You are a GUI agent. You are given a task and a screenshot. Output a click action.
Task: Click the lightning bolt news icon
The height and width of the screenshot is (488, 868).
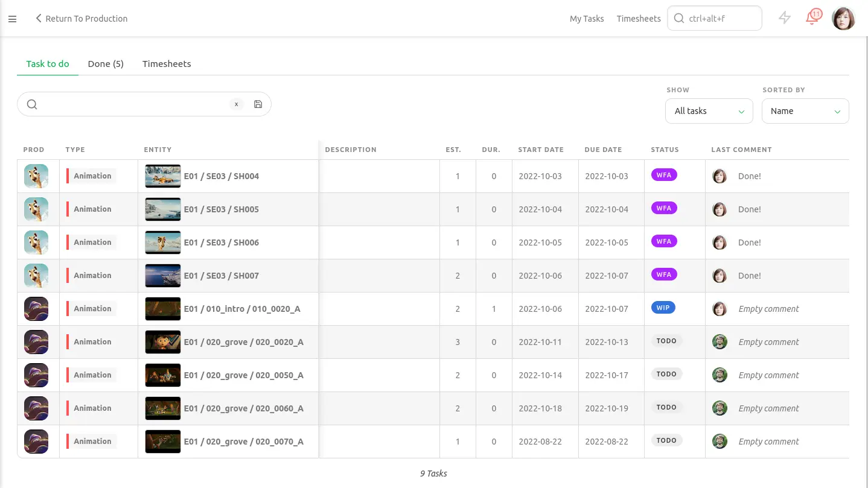tap(784, 18)
